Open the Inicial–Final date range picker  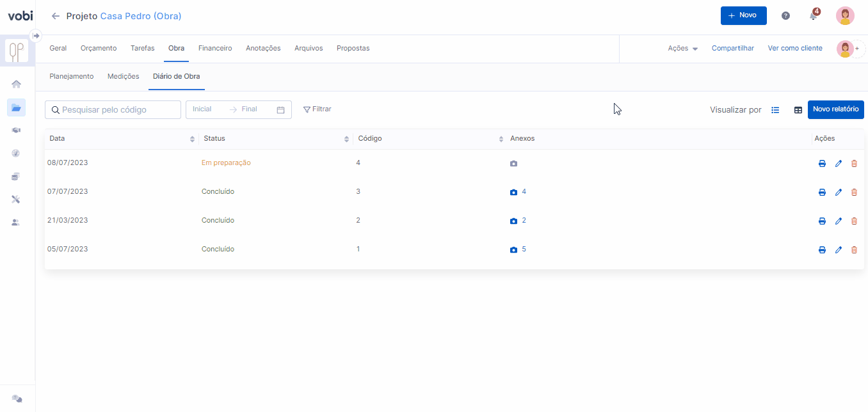pyautogui.click(x=238, y=109)
